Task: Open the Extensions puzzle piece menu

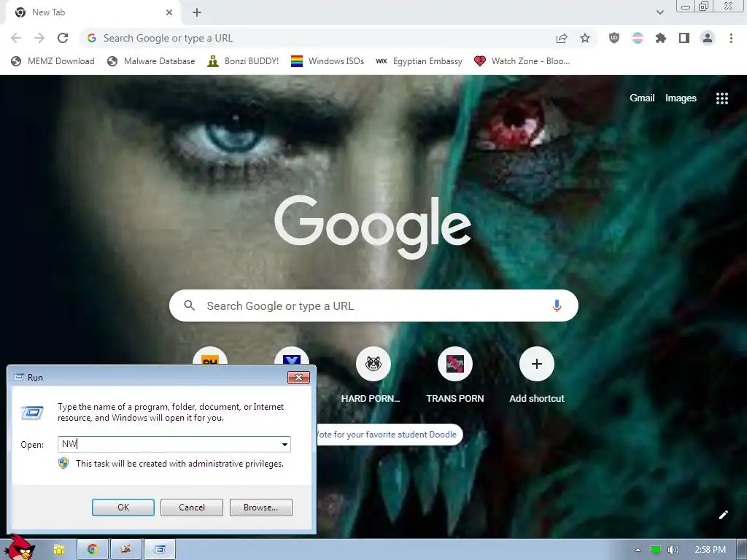Action: pyautogui.click(x=661, y=38)
